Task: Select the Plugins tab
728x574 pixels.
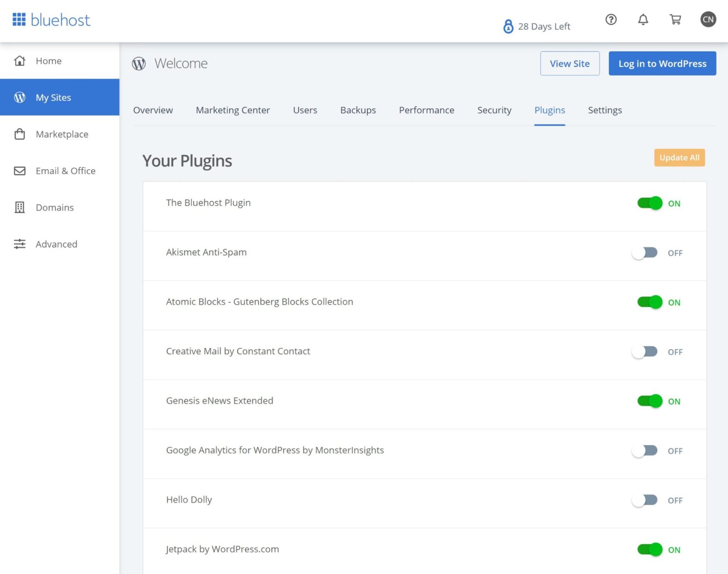Action: tap(550, 110)
